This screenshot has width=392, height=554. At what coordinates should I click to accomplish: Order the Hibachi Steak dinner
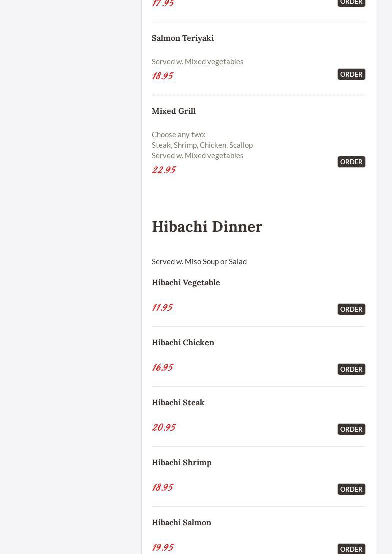[351, 429]
